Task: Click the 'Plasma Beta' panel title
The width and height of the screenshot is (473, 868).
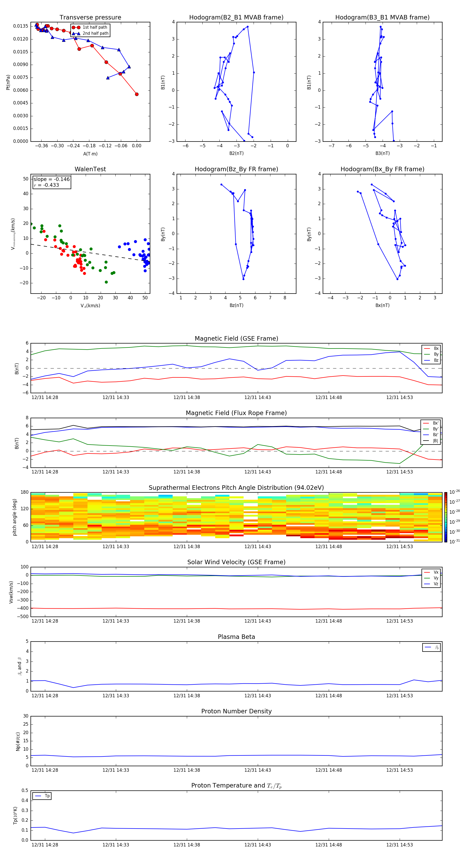Action: (x=236, y=637)
